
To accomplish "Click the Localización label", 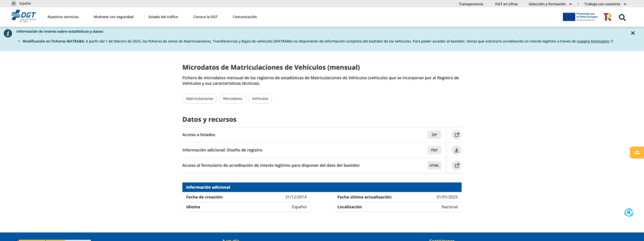I will [x=350, y=207].
